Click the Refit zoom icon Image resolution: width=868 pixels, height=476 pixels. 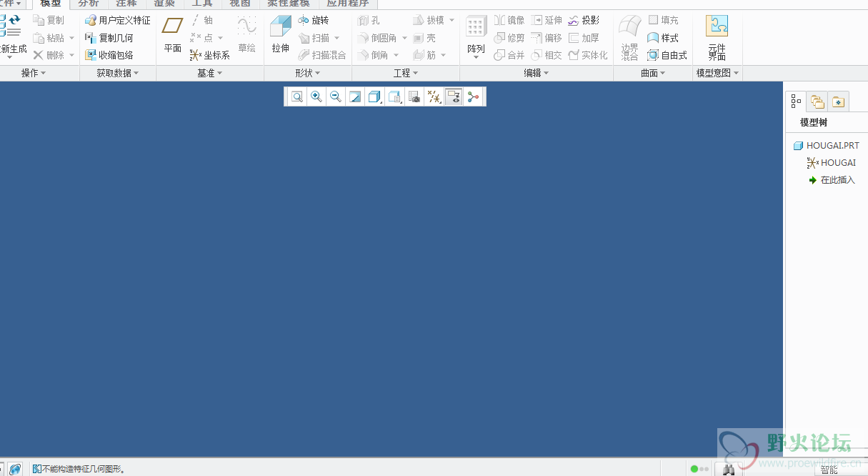pos(296,96)
